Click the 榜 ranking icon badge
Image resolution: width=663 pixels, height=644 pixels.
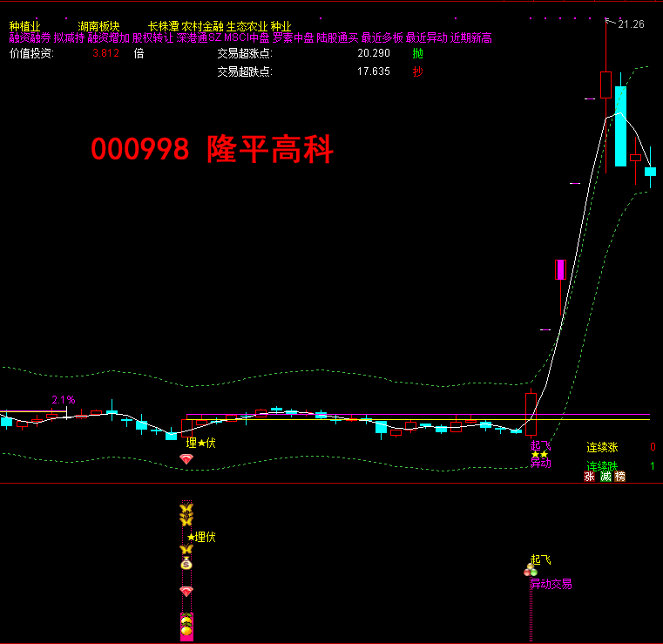619,476
